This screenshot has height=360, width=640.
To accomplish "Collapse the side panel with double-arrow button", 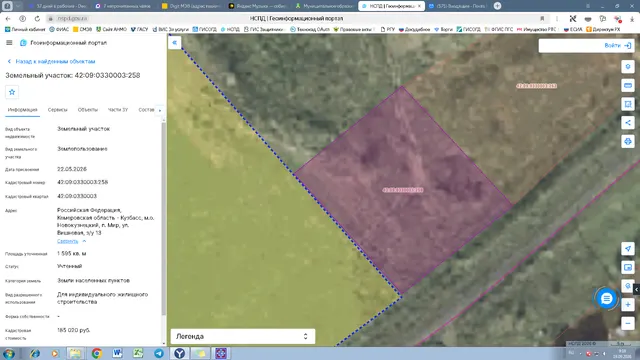I will (x=175, y=42).
